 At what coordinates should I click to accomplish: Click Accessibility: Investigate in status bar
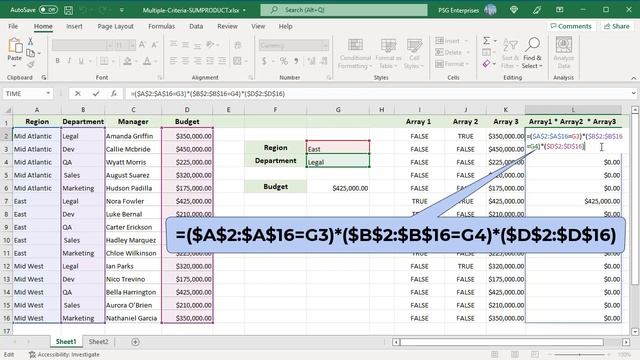click(64, 355)
